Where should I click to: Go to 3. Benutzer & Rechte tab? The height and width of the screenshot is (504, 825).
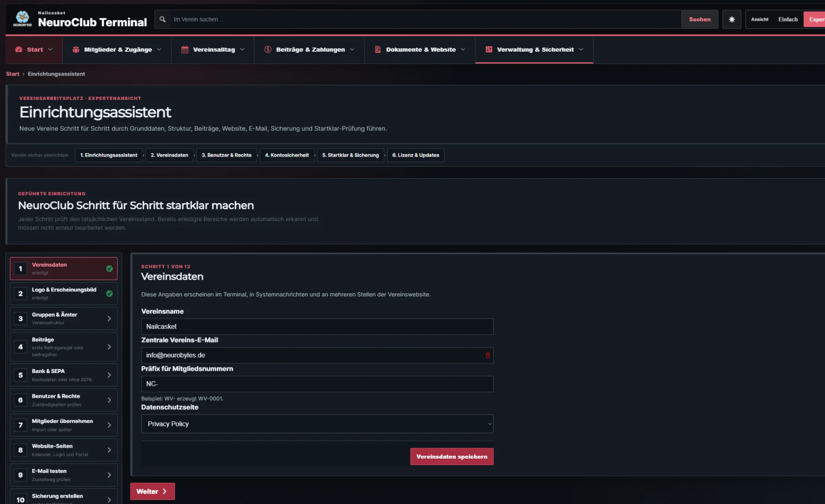(x=226, y=155)
